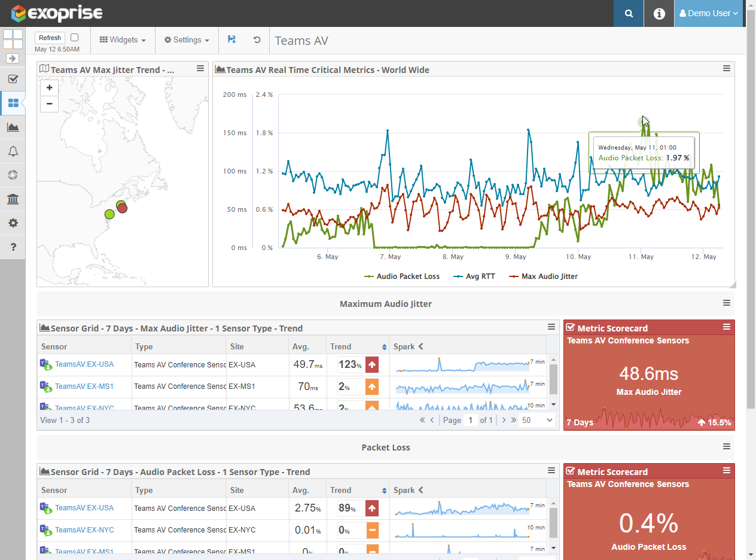Open Real Time Critical Metrics widget menu
Image resolution: width=756 pixels, height=560 pixels.
727,69
